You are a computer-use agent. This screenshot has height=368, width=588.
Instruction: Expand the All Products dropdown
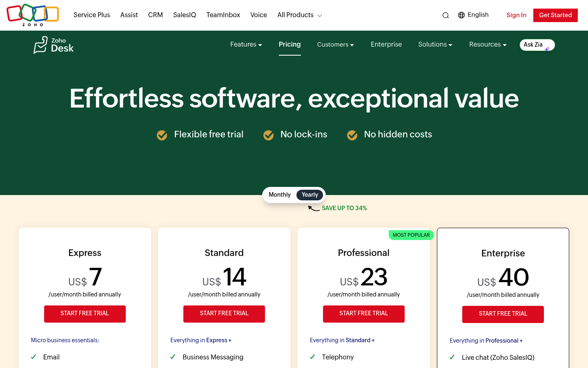point(300,15)
